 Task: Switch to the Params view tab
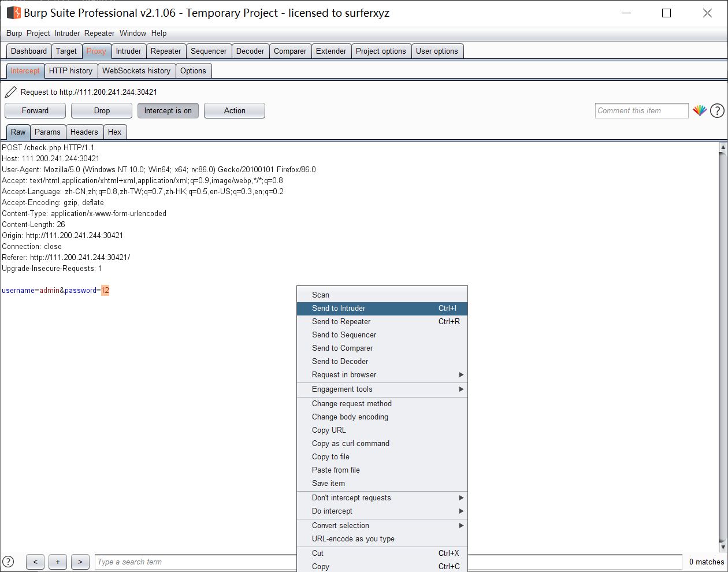coord(47,132)
